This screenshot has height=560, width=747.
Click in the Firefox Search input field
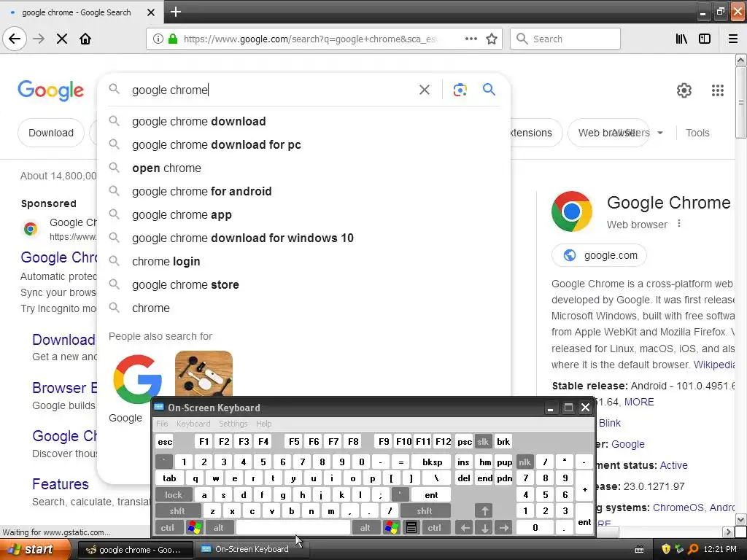[565, 39]
